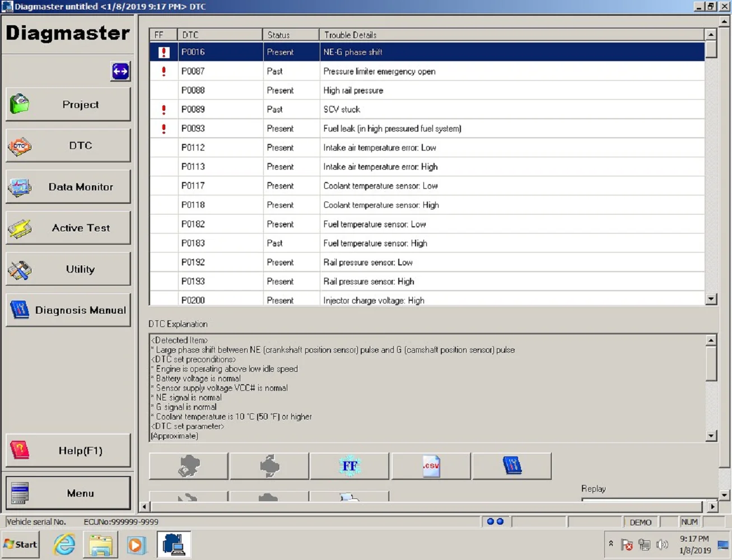
Task: Open the Diagnosis Manual from the sidebar
Action: (68, 310)
